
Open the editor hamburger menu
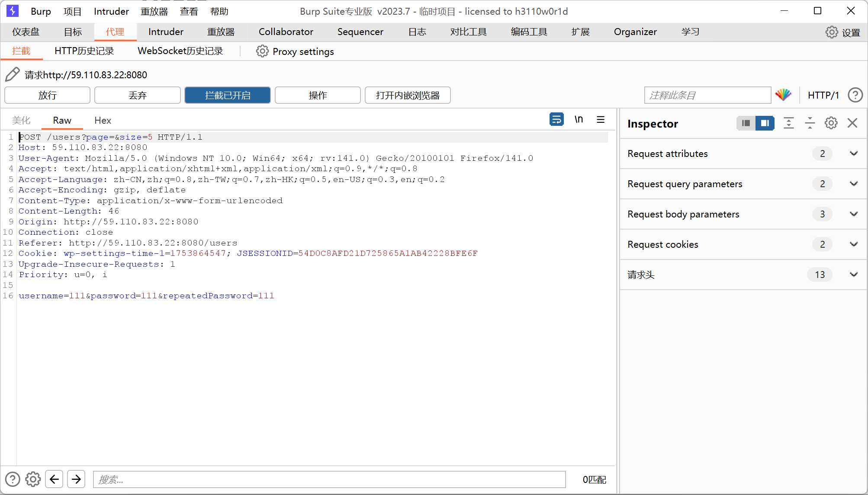pos(601,119)
